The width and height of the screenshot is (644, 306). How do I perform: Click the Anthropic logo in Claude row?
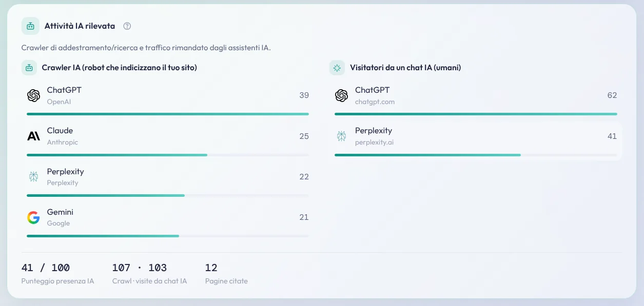point(33,136)
